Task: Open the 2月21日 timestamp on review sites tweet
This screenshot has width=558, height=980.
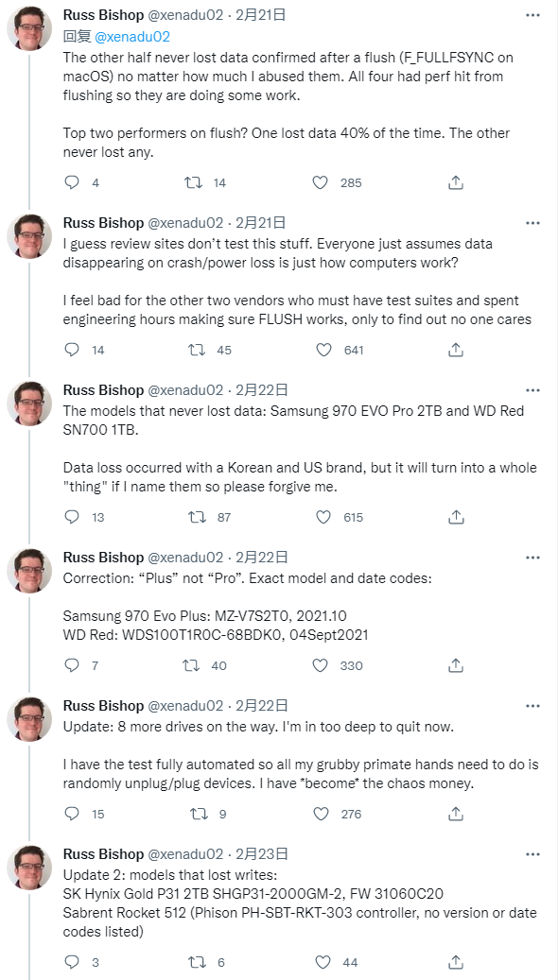Action: (x=260, y=222)
